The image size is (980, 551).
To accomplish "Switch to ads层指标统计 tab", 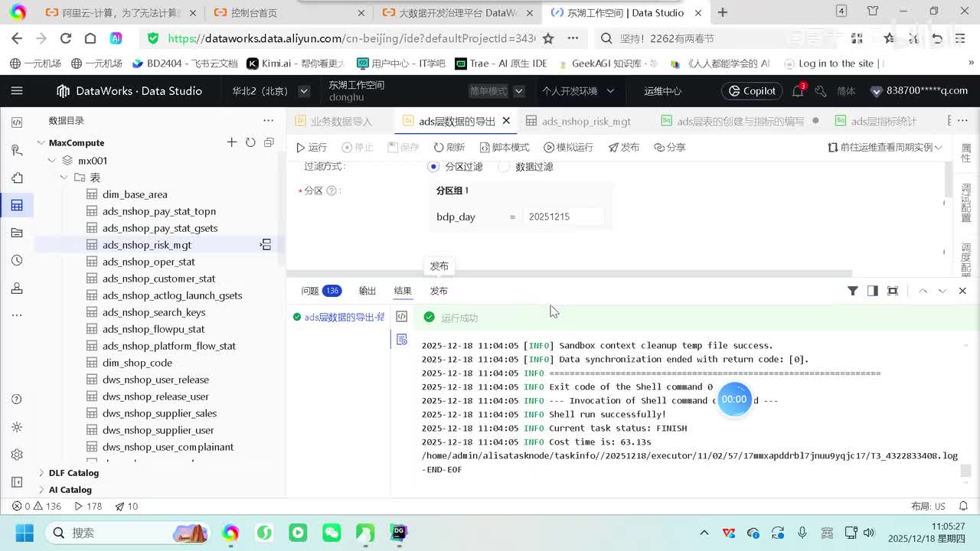I will click(884, 121).
